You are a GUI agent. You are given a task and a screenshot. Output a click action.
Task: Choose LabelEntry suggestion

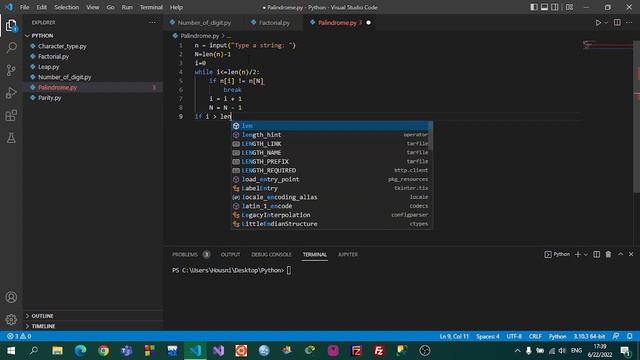tap(331, 188)
